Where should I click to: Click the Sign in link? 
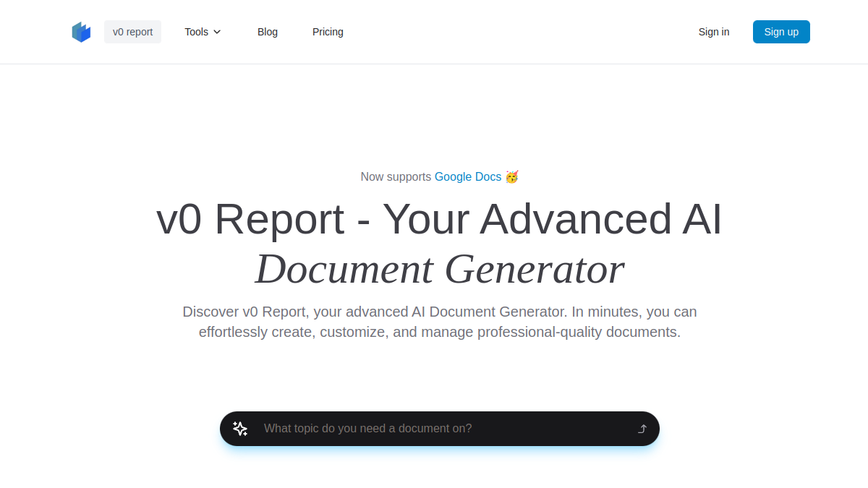714,32
